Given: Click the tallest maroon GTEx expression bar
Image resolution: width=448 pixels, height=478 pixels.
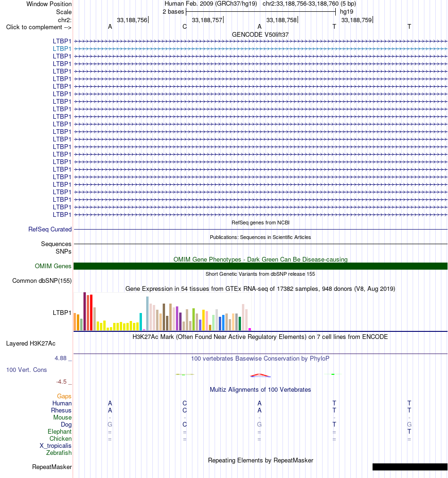Looking at the screenshot, I should click(x=84, y=311).
